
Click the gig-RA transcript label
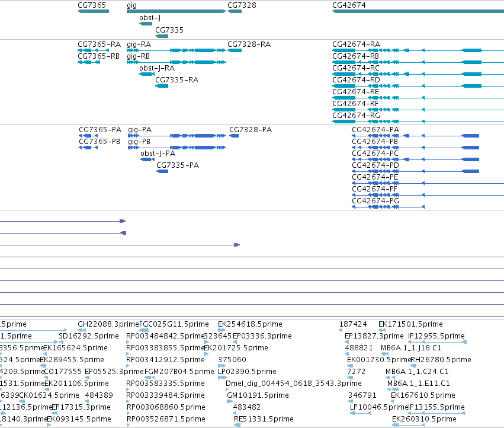pos(139,44)
